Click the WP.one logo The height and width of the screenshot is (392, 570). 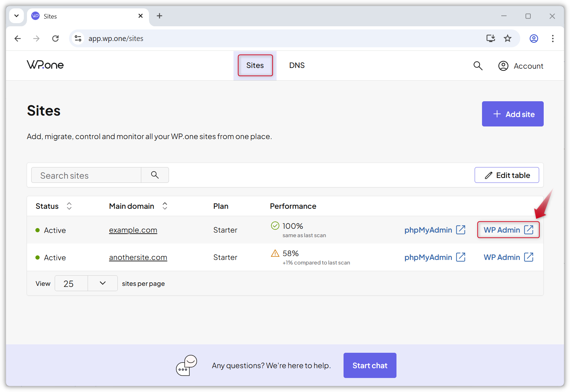tap(45, 65)
